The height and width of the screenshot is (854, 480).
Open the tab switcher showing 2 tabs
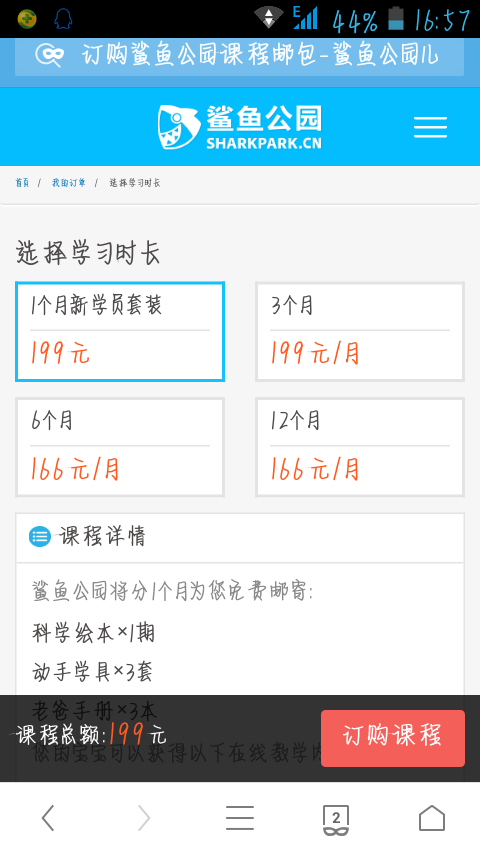(336, 820)
